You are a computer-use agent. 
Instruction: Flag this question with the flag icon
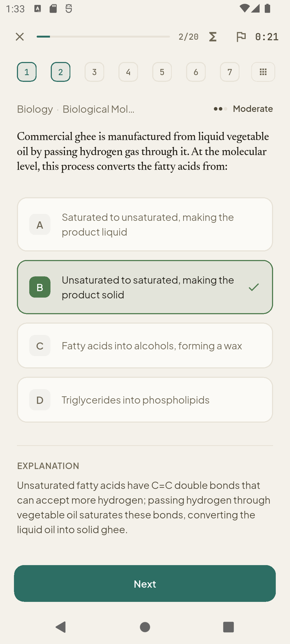pos(241,37)
